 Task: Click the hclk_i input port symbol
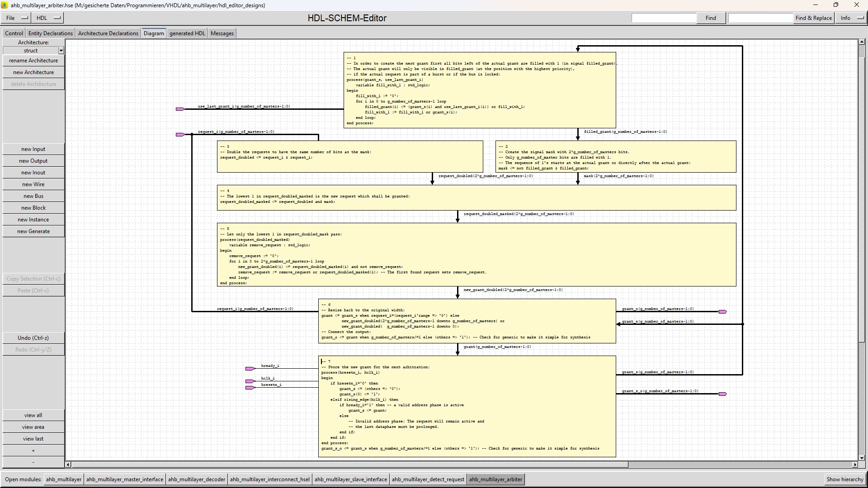coord(250,381)
